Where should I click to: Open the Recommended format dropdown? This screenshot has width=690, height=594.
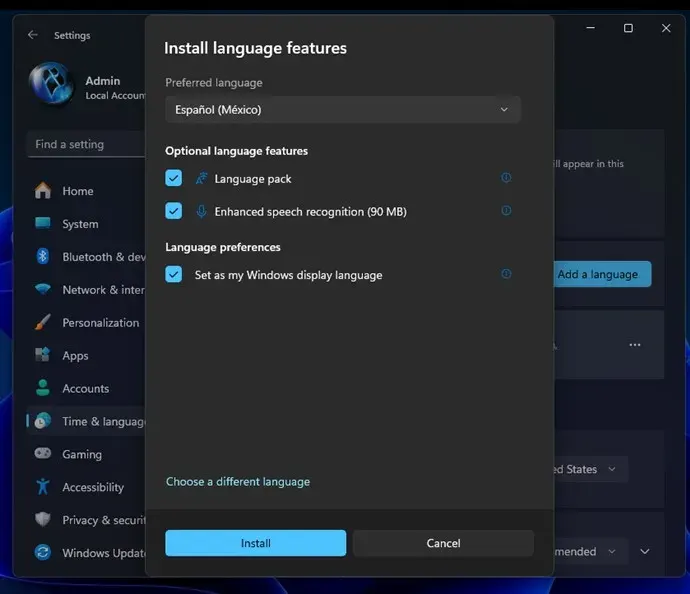(590, 551)
